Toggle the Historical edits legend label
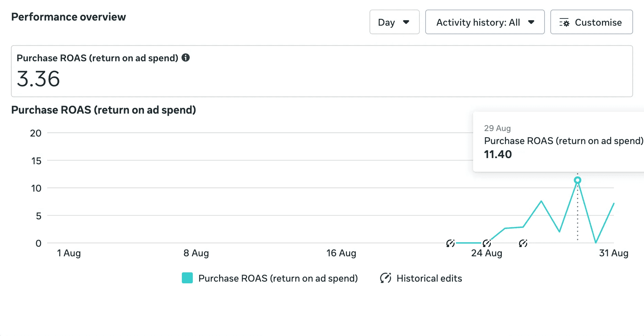644x336 pixels. [x=429, y=278]
